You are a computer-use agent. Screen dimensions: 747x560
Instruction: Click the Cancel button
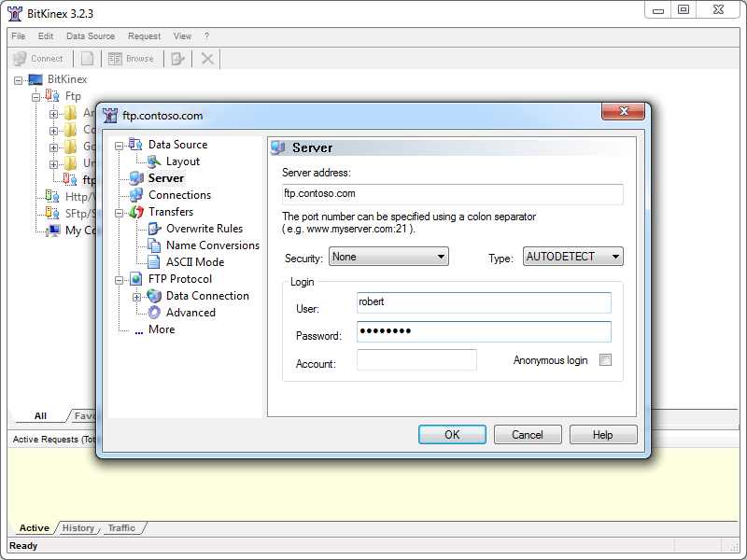pos(527,434)
